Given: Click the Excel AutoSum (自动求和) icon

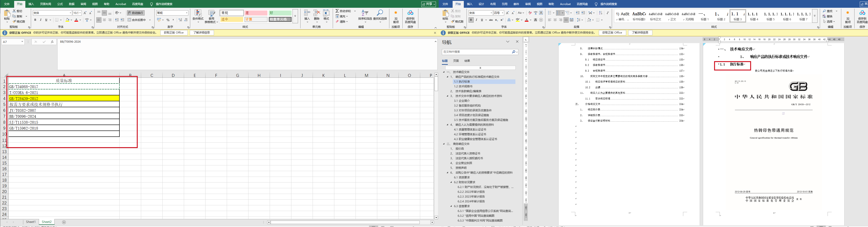Looking at the screenshot, I should [337, 11].
